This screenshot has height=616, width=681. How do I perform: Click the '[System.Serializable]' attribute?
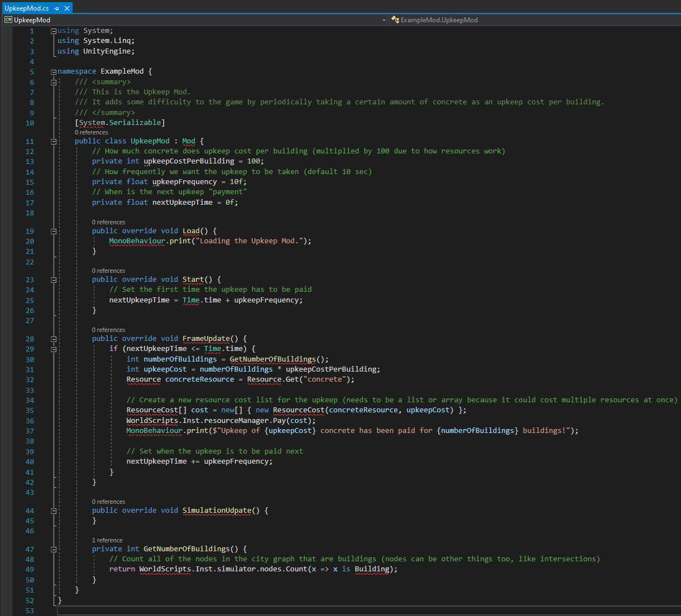click(x=120, y=123)
